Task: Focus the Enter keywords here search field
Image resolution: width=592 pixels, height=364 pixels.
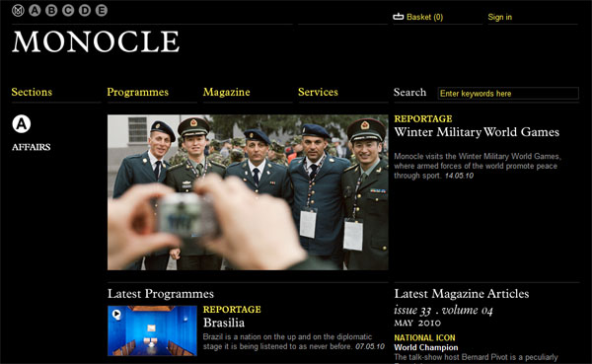Action: pos(508,94)
